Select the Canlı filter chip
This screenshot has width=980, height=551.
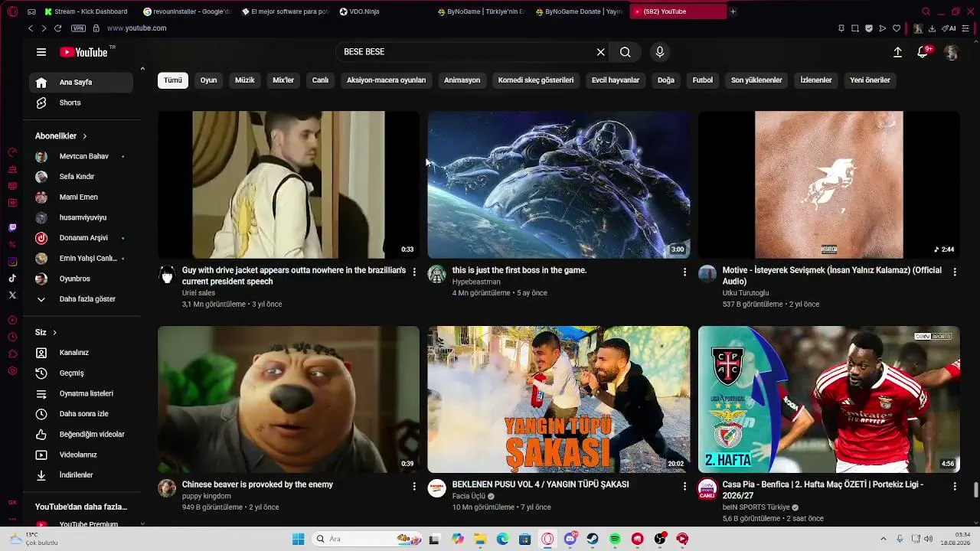[x=320, y=80]
